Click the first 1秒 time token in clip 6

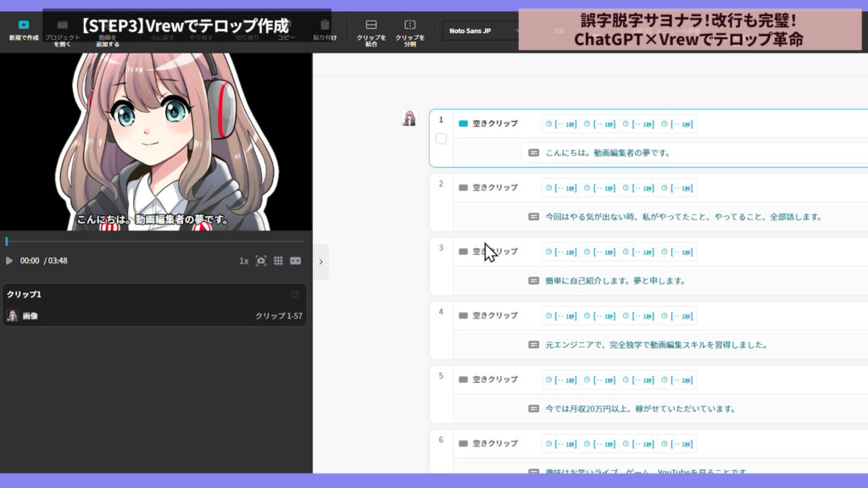click(x=561, y=444)
